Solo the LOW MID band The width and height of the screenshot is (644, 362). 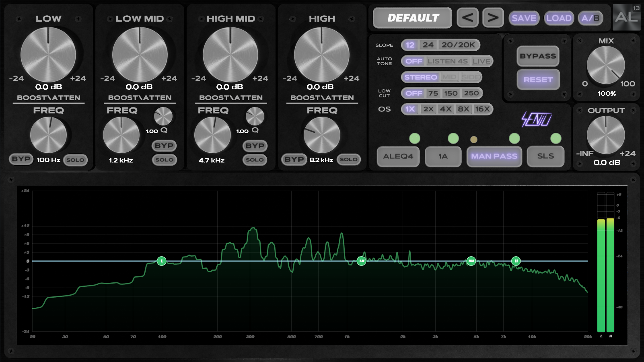pyautogui.click(x=164, y=160)
